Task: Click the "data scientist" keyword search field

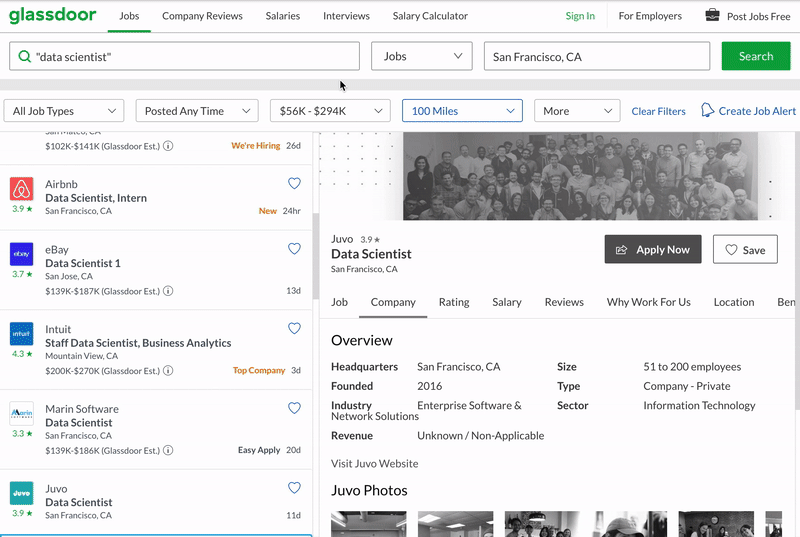Action: click(x=184, y=56)
